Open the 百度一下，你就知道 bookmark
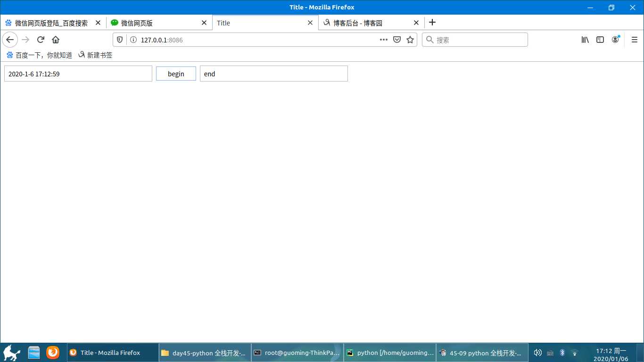The image size is (644, 362). (x=39, y=55)
